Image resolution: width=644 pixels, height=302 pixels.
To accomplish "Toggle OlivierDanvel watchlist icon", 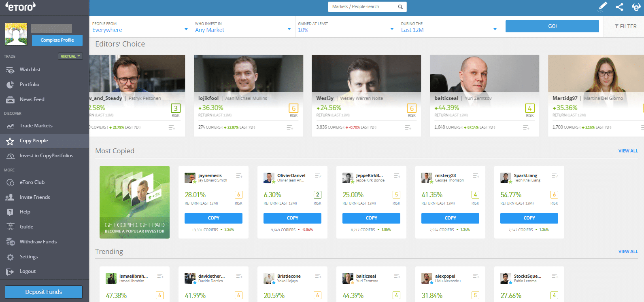I will (318, 176).
